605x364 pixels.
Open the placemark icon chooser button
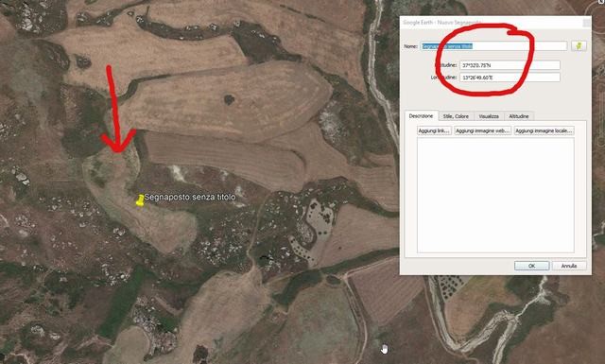click(x=579, y=46)
